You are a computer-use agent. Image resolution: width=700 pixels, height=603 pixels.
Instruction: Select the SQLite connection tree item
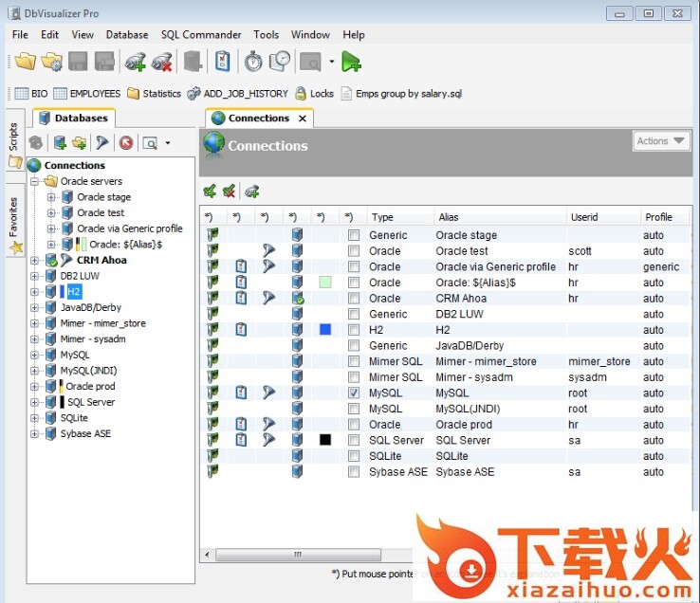(74, 418)
